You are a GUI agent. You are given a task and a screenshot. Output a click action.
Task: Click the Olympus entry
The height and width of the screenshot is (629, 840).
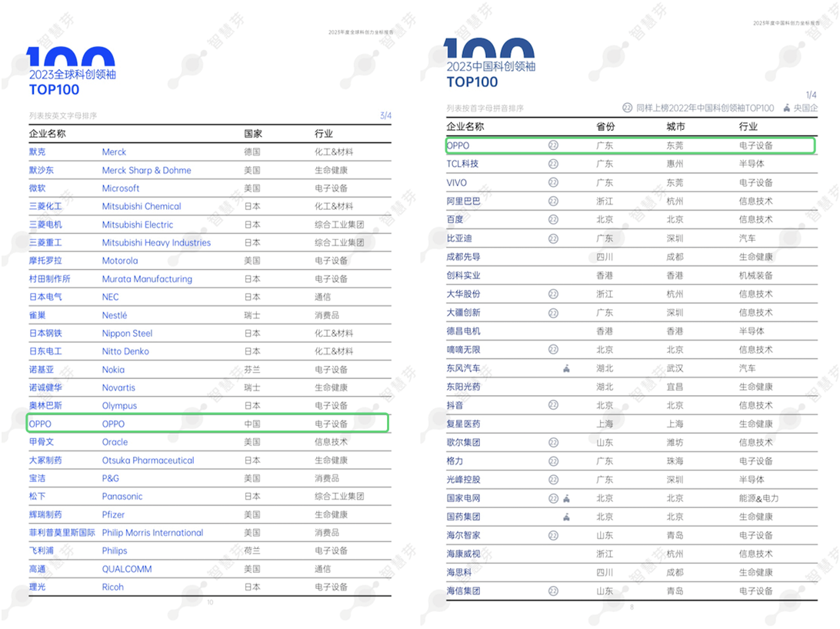click(x=119, y=406)
